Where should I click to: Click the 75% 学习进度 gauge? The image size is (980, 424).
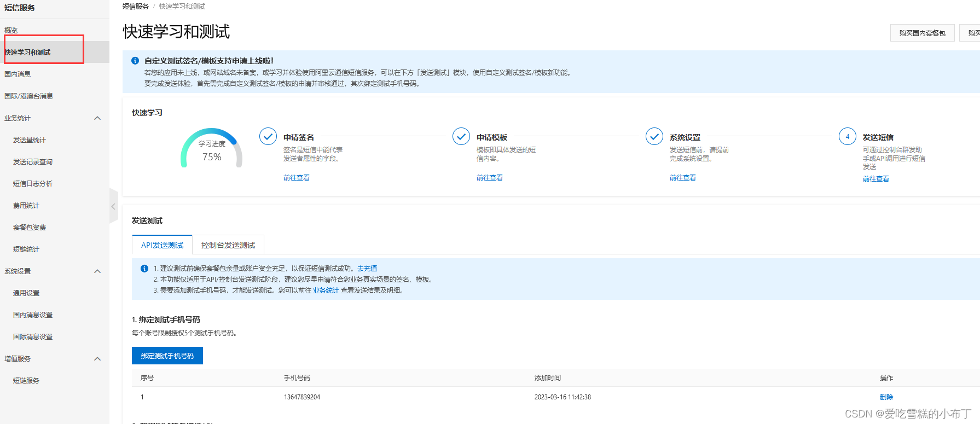212,149
